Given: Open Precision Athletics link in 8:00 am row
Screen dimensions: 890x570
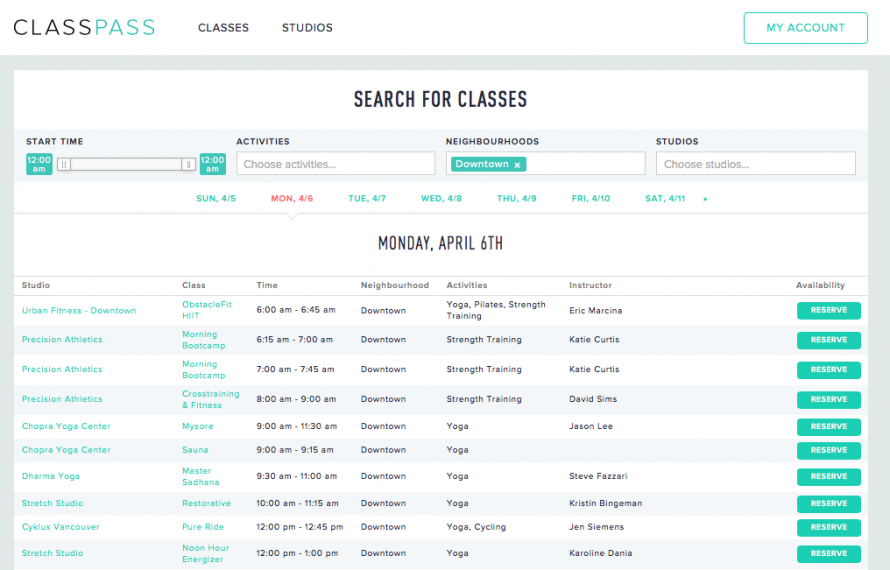Looking at the screenshot, I should tap(62, 399).
